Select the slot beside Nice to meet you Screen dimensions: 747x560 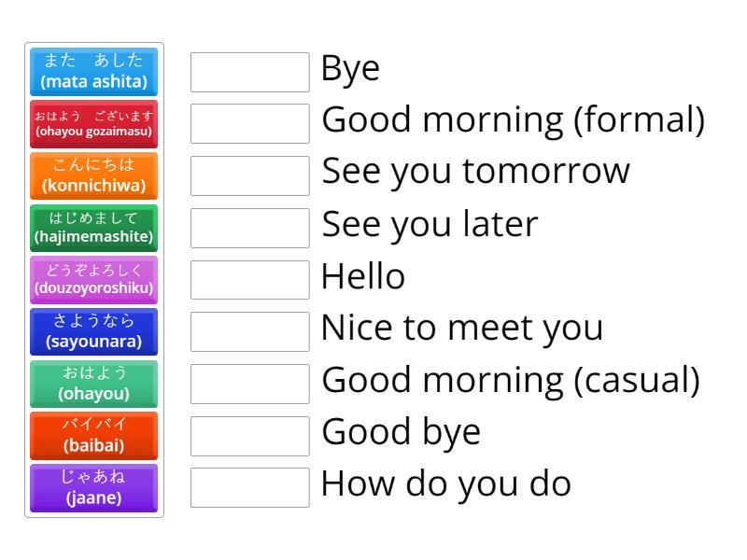(249, 330)
